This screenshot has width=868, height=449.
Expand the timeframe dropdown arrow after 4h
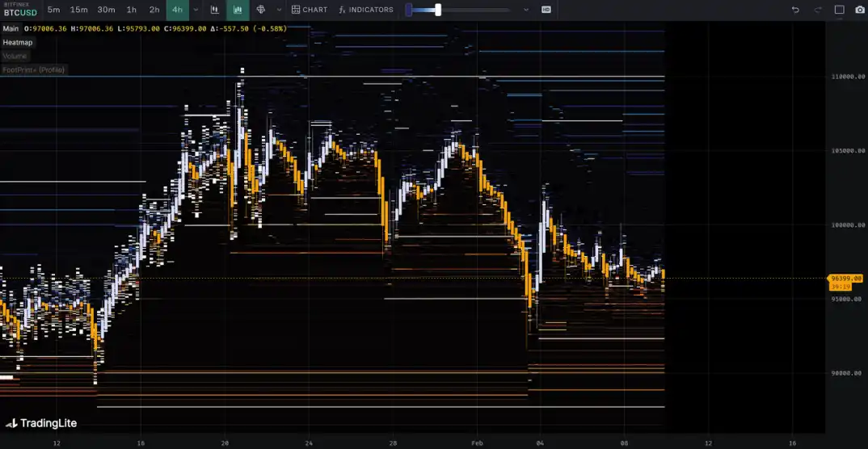click(x=196, y=10)
